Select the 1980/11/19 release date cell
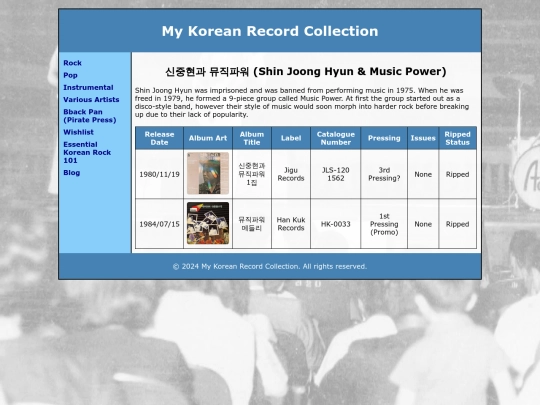540x405 pixels. coord(159,174)
